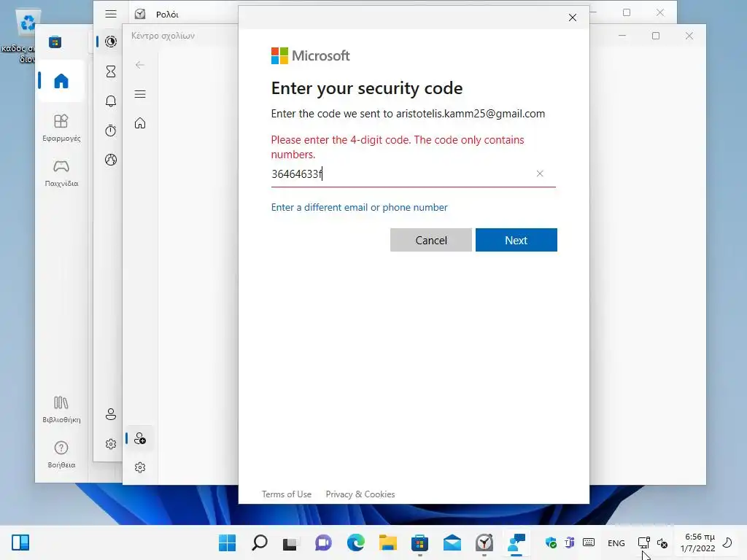Open the account icon in Clock app sidebar
The width and height of the screenshot is (747, 560).
pyautogui.click(x=111, y=414)
